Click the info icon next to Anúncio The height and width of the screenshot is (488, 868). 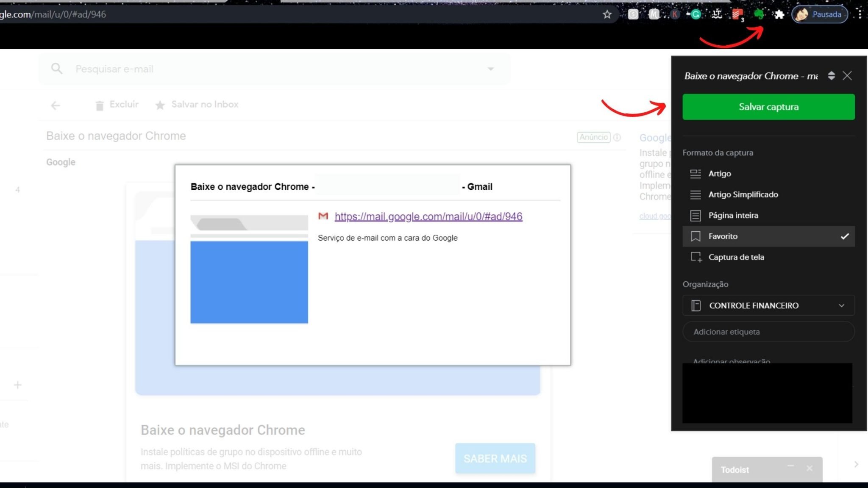(617, 137)
